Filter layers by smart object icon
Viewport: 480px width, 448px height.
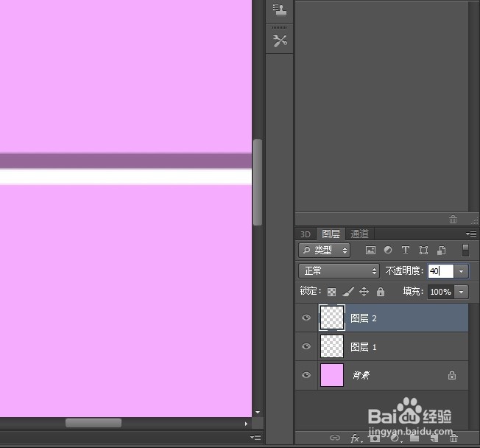point(441,250)
